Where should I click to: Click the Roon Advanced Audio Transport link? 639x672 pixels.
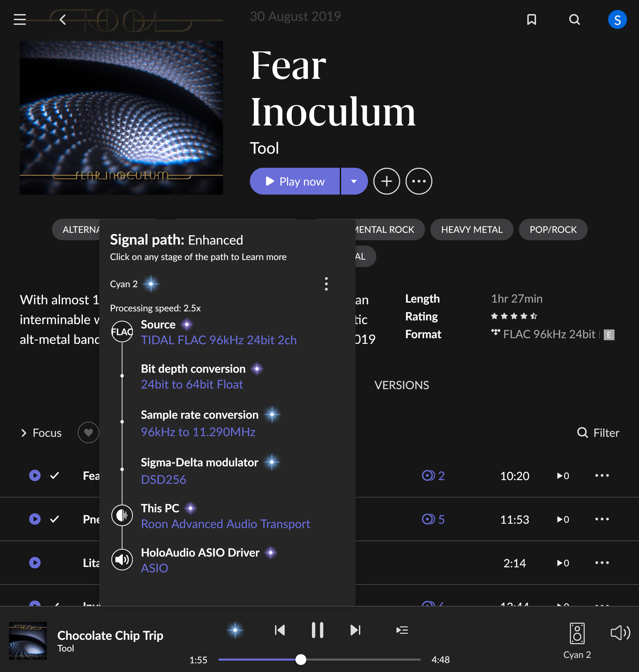point(225,524)
